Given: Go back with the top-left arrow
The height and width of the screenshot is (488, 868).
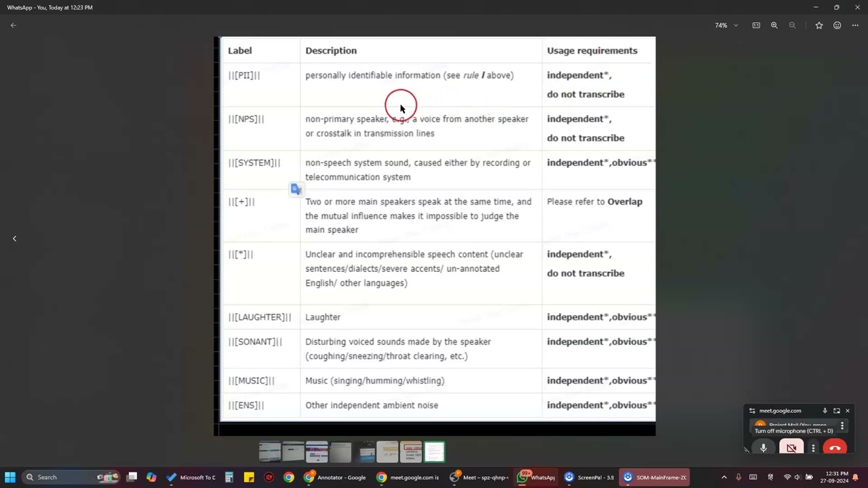Looking at the screenshot, I should click(x=13, y=25).
